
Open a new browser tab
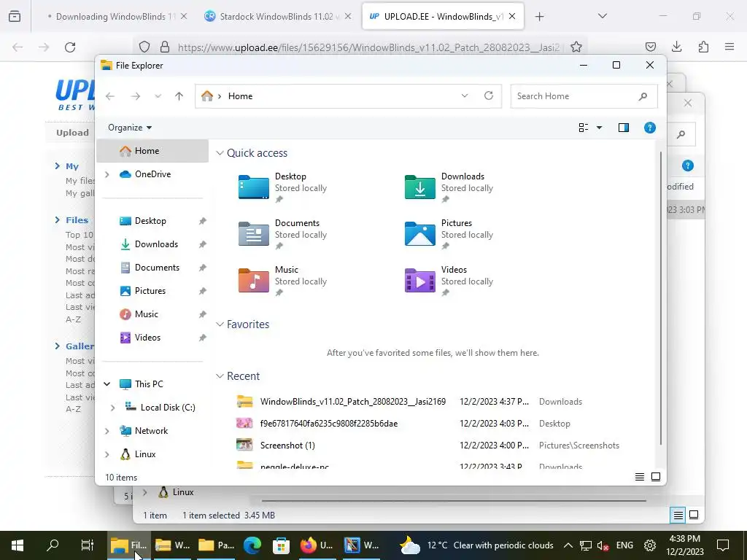click(539, 17)
